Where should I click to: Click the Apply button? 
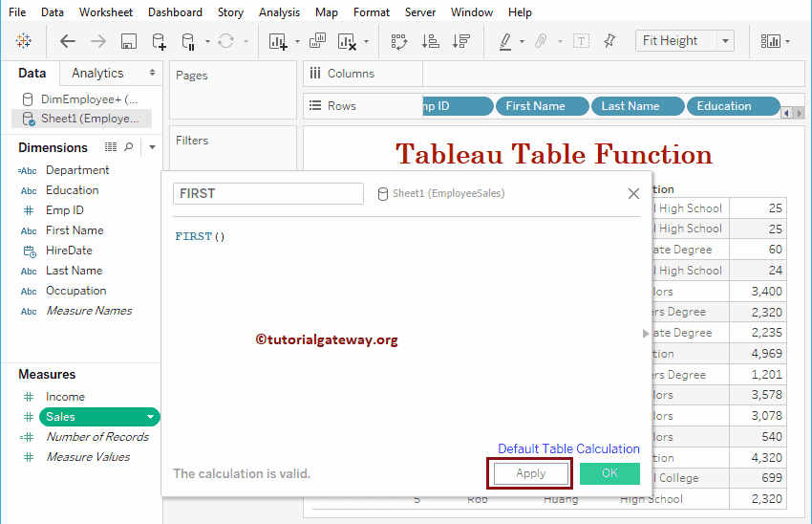click(530, 473)
